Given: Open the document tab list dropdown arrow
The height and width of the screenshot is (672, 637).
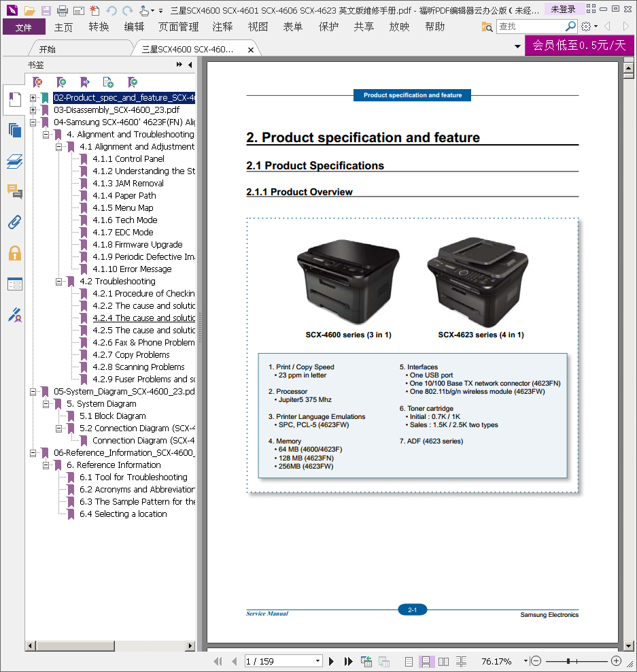Looking at the screenshot, I should tap(517, 46).
